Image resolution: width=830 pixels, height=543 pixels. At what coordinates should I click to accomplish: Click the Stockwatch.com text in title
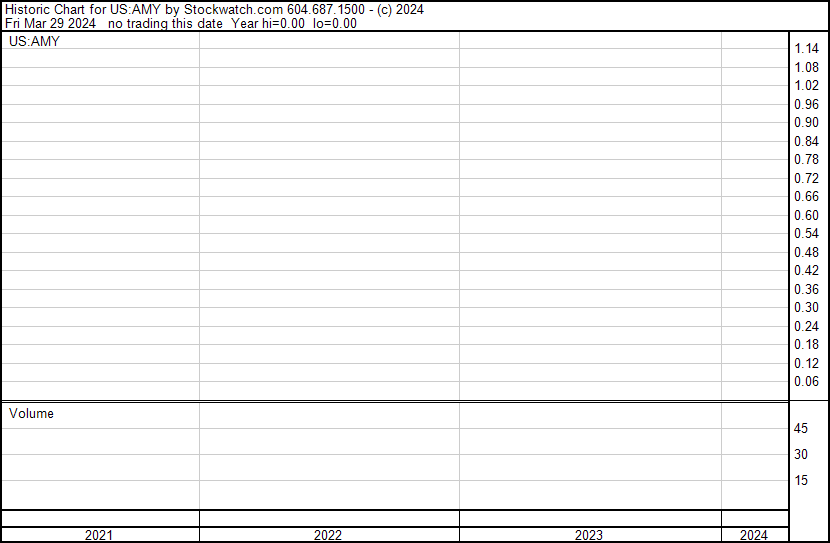(x=233, y=10)
